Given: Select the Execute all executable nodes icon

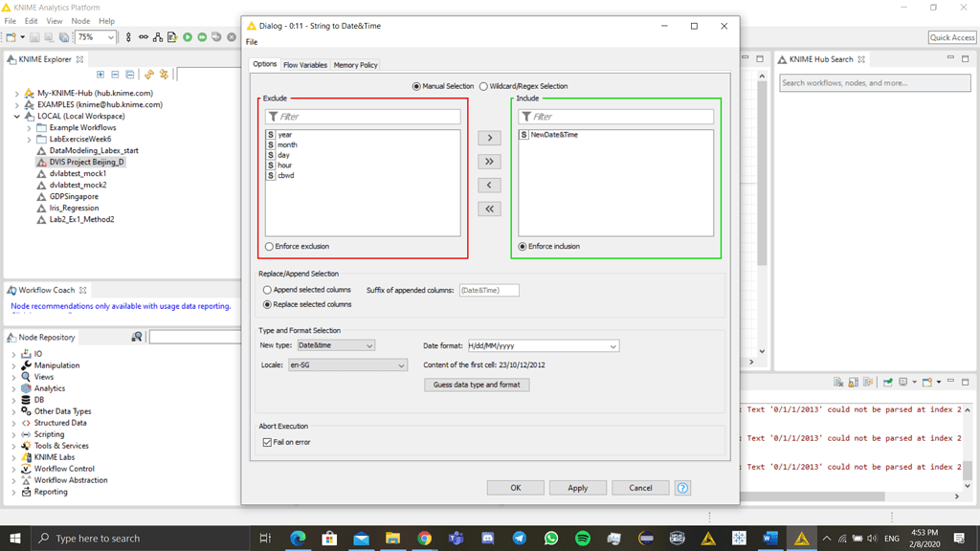Looking at the screenshot, I should point(202,37).
